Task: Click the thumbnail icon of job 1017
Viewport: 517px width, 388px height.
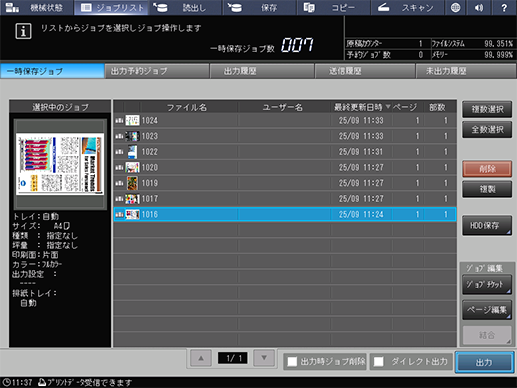Action: coord(132,199)
